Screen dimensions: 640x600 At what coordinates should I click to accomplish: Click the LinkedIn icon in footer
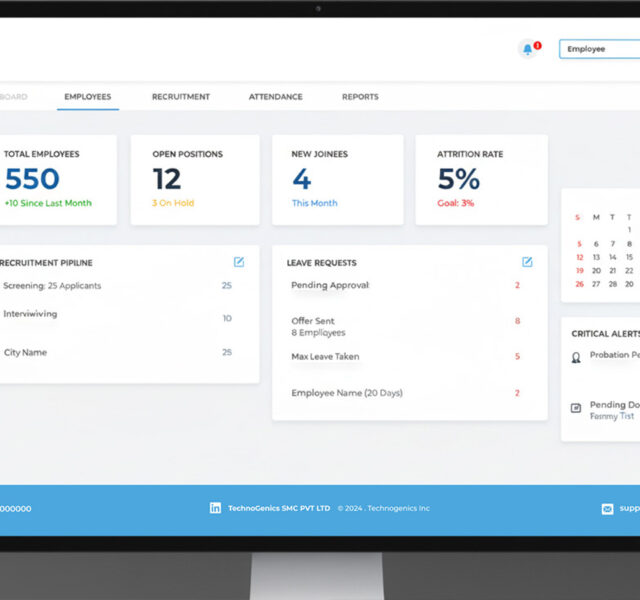(215, 508)
